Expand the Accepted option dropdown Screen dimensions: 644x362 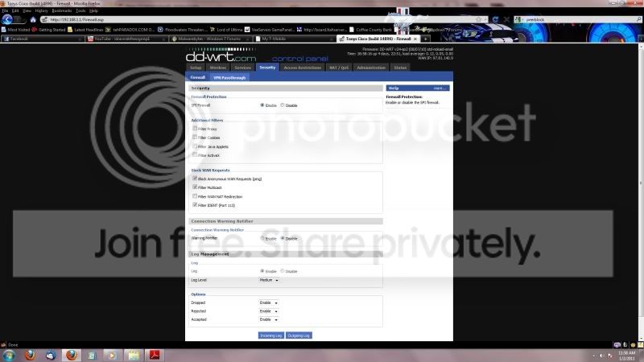[x=269, y=319]
